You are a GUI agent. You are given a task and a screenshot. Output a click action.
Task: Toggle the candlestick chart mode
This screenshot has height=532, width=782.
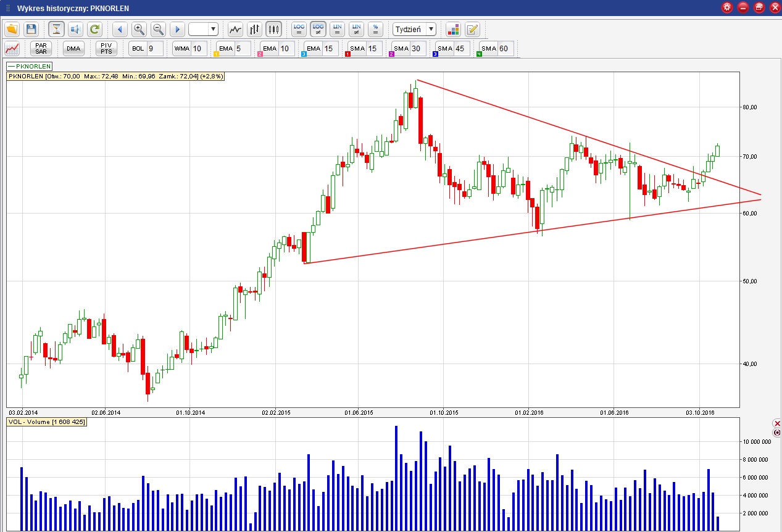273,29
